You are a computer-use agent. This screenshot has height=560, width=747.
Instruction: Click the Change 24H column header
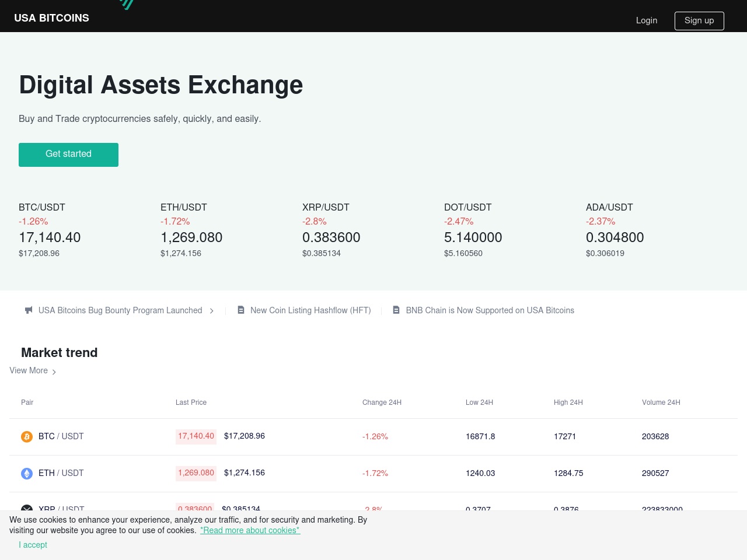point(382,402)
